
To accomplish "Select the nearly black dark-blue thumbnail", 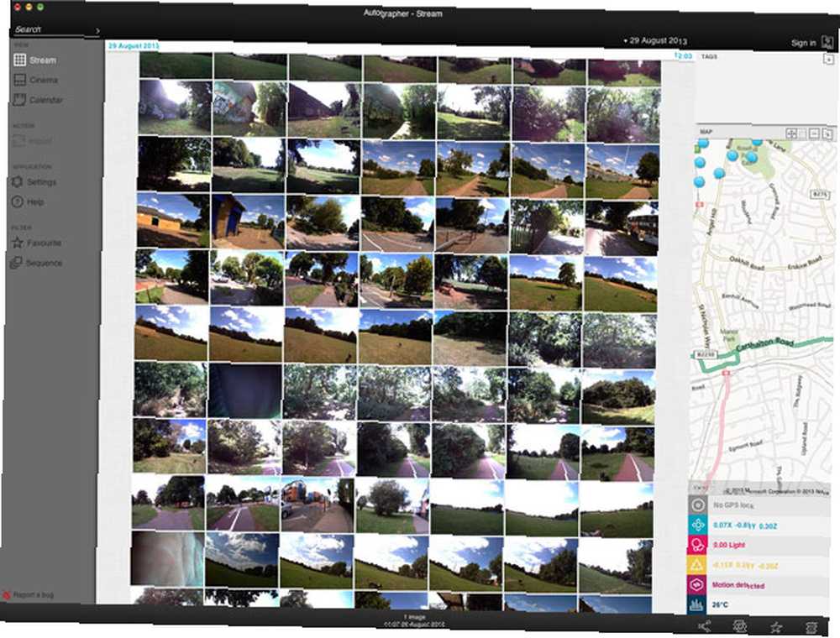I will pyautogui.click(x=244, y=391).
